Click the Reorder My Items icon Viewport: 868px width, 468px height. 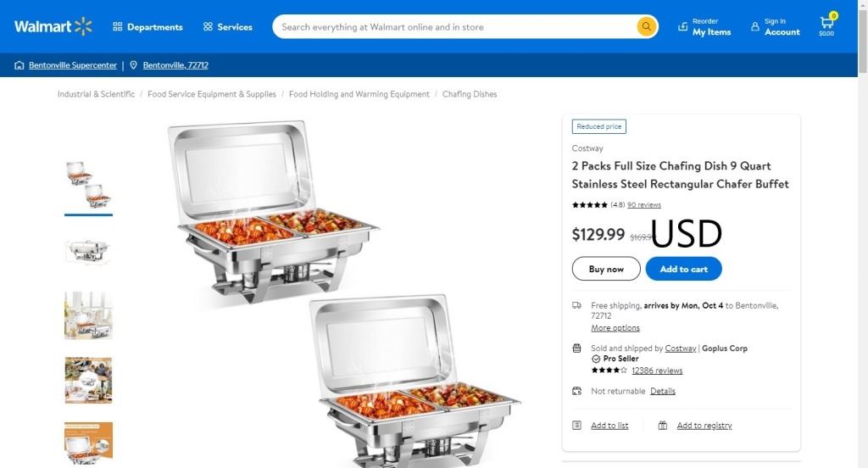[x=683, y=27]
